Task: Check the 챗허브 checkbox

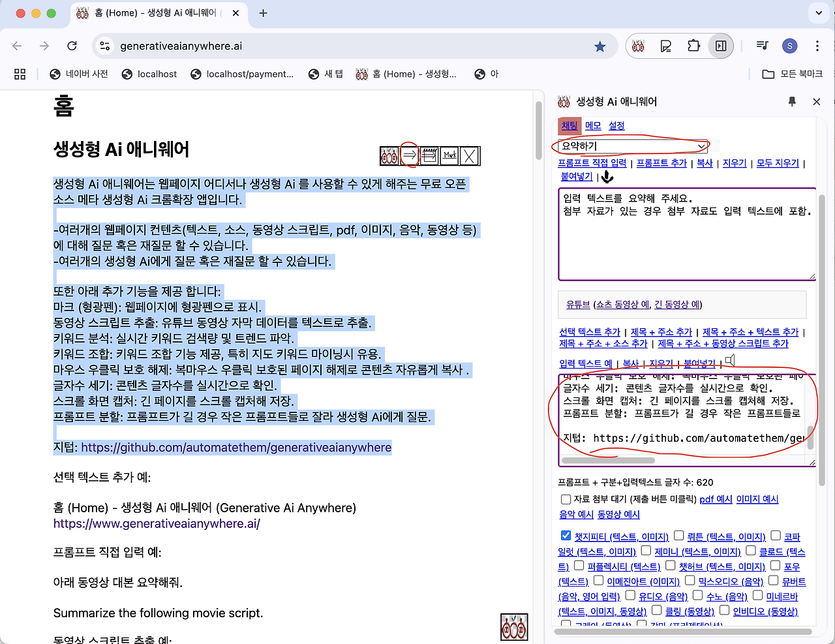Action: pyautogui.click(x=670, y=565)
